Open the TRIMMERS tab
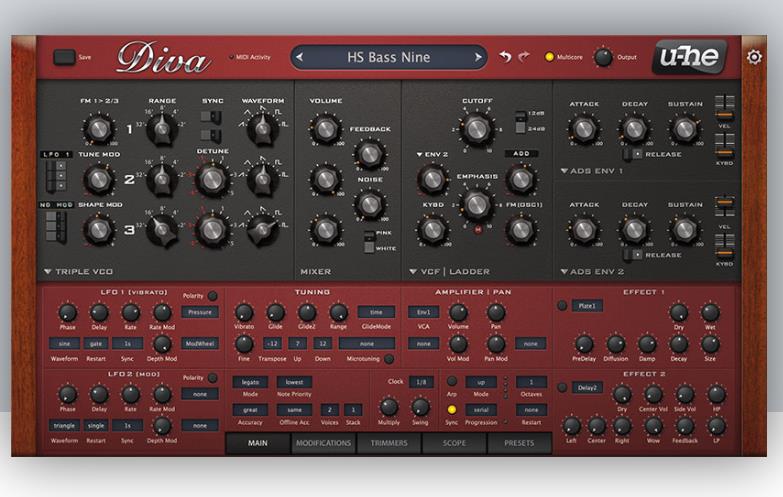Image resolution: width=783 pixels, height=497 pixels. tap(389, 443)
